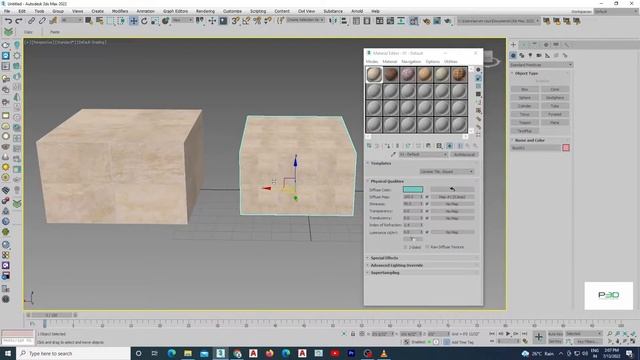
Task: Select Geometry category in command panel
Action: 513,55
